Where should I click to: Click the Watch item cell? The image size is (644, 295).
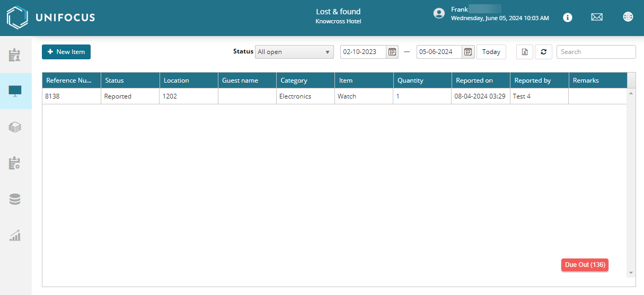(x=364, y=96)
